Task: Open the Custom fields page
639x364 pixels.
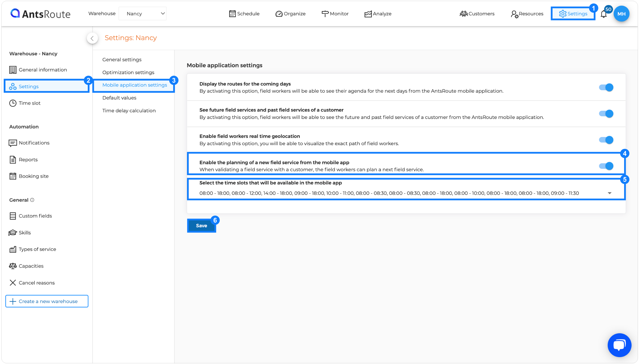Action: click(x=35, y=216)
